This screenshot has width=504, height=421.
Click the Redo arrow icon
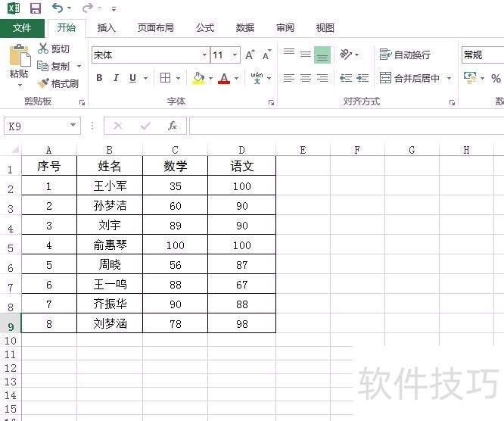click(88, 8)
